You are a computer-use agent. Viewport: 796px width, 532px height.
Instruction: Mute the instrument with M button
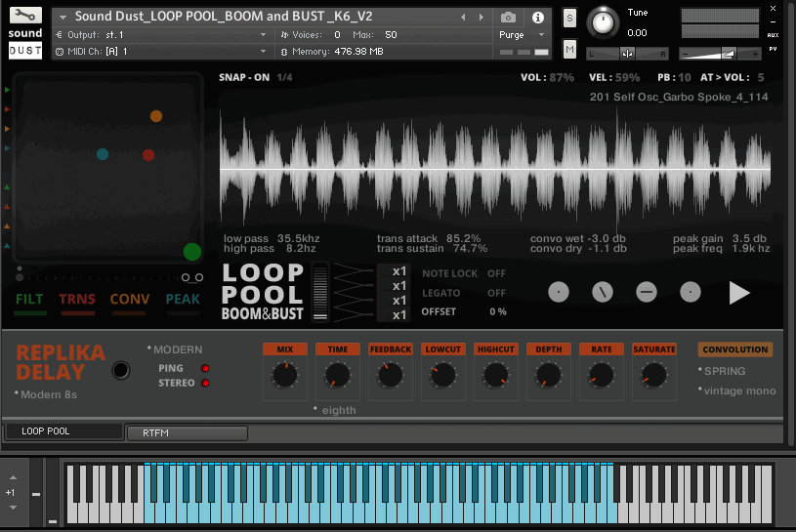tap(569, 49)
